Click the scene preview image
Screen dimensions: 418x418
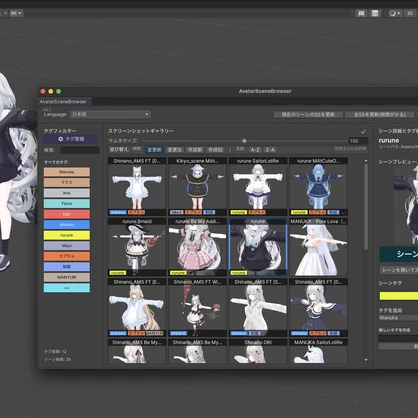(x=406, y=205)
